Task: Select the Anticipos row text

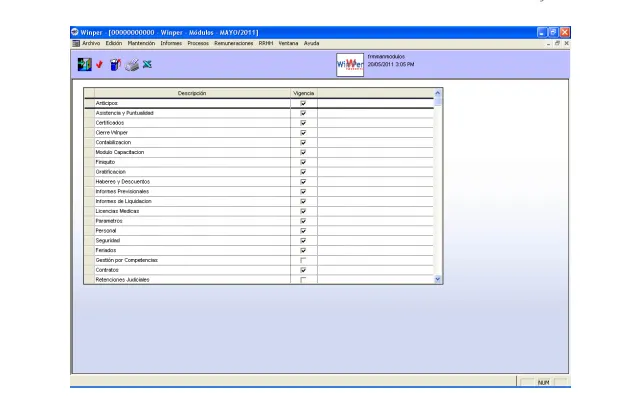Action: click(x=107, y=103)
